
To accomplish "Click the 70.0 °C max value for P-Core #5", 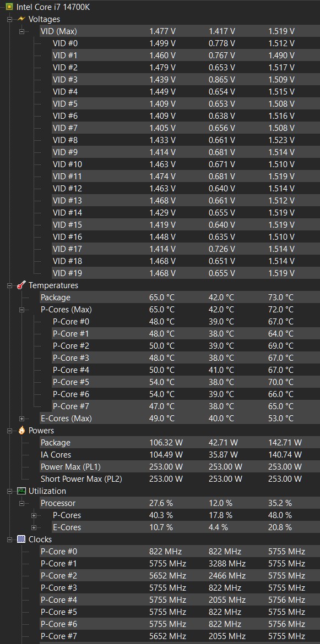I will pyautogui.click(x=281, y=382).
